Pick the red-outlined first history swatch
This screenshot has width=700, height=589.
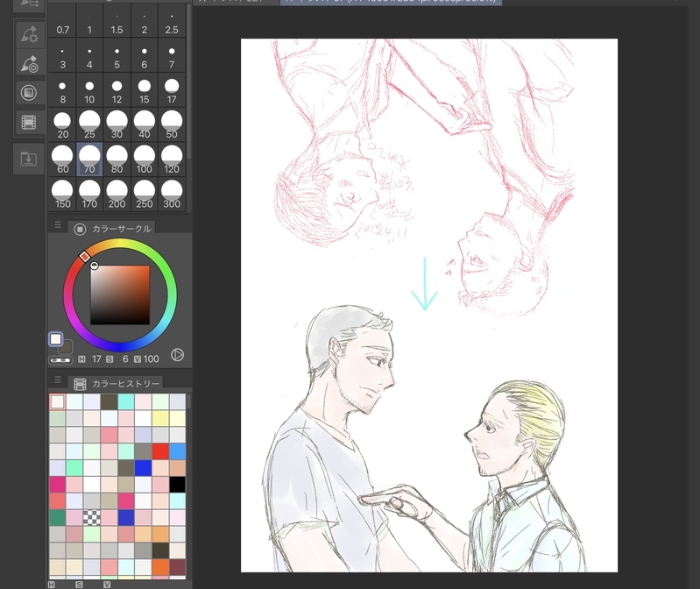57,402
